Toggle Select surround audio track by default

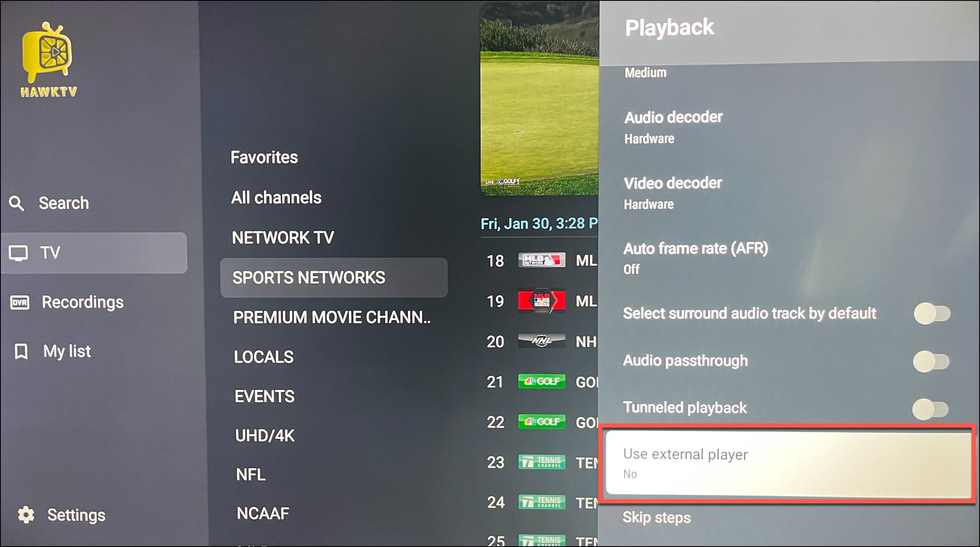[x=932, y=314]
